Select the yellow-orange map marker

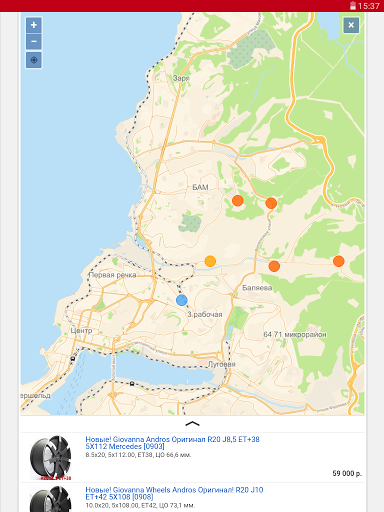coord(210,261)
